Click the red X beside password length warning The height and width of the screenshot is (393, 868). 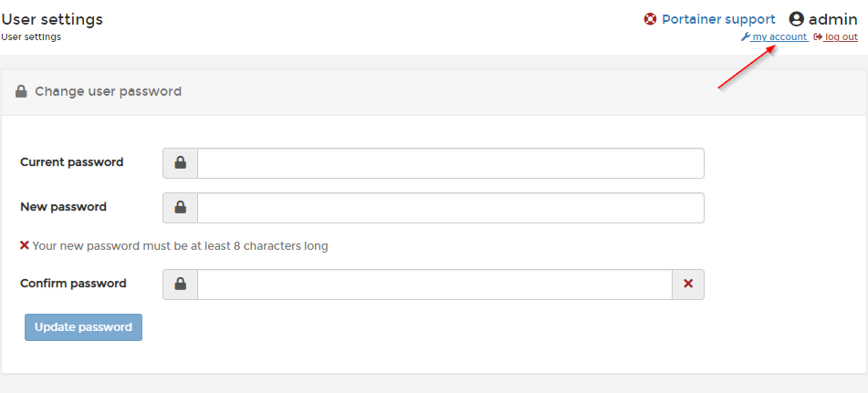[x=25, y=245]
